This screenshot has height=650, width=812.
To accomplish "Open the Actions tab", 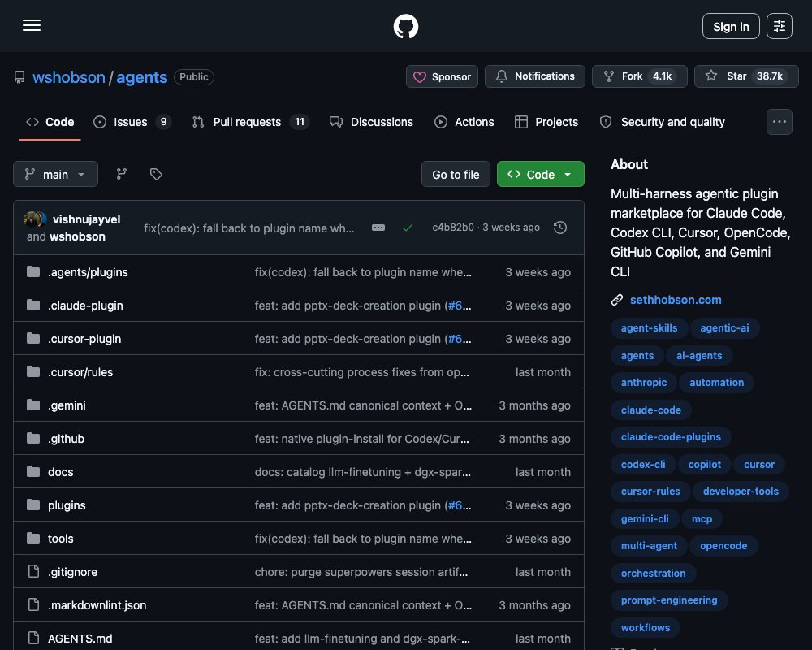I will click(464, 122).
